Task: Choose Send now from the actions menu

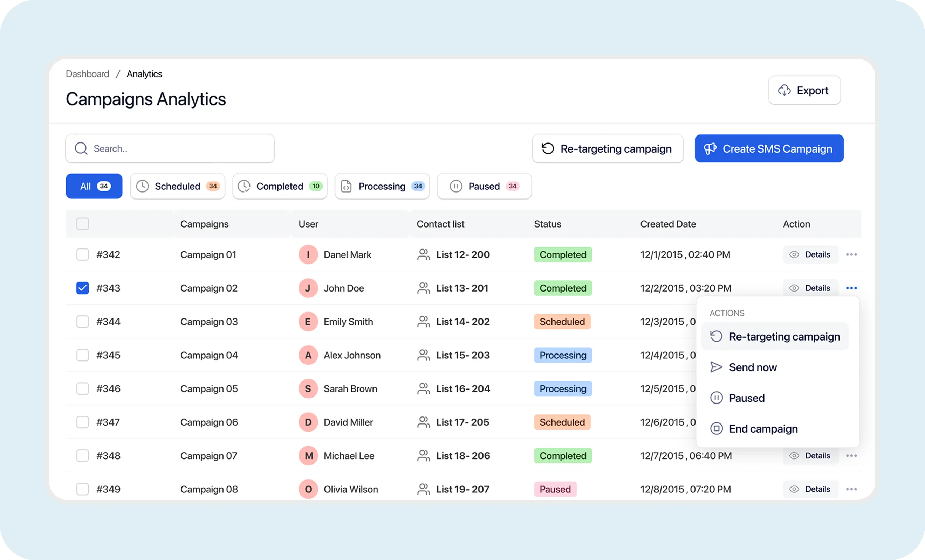Action: [x=752, y=367]
